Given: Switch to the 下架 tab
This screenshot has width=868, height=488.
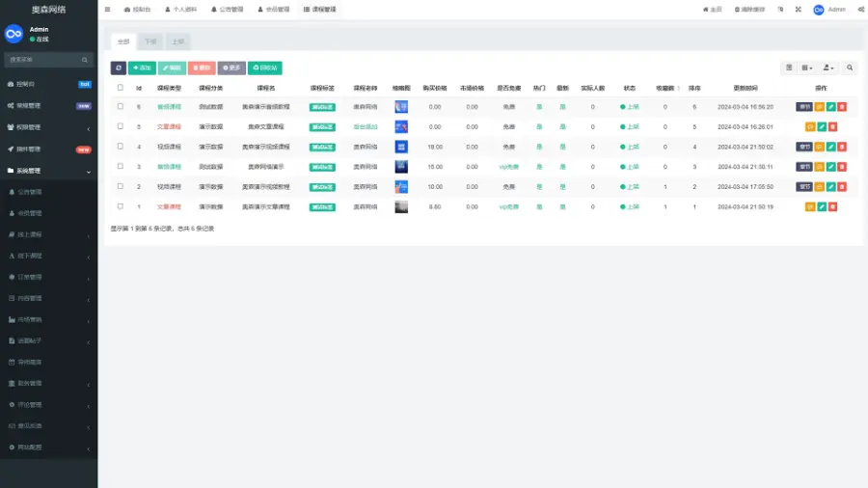Looking at the screenshot, I should click(150, 41).
